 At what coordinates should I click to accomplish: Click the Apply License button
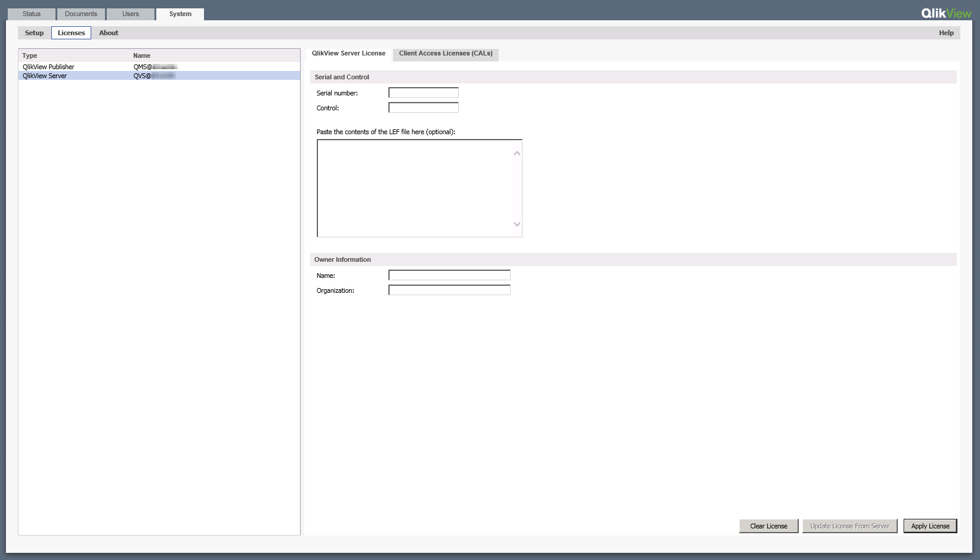pyautogui.click(x=930, y=526)
